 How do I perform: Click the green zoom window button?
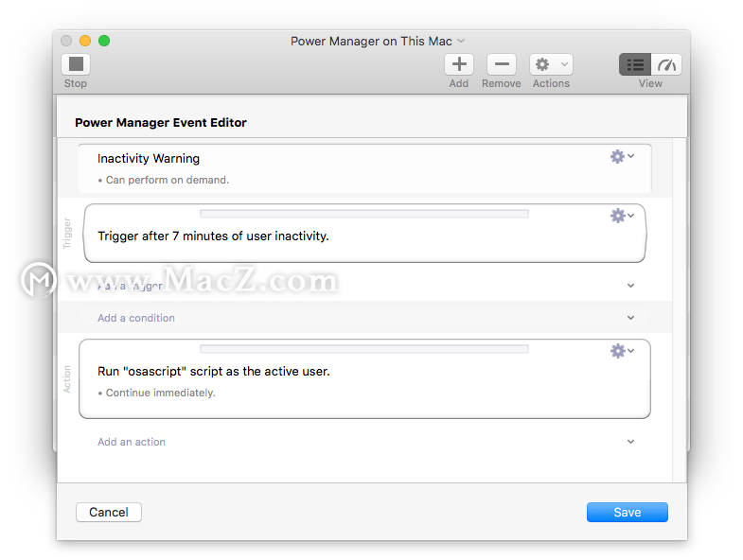[104, 41]
